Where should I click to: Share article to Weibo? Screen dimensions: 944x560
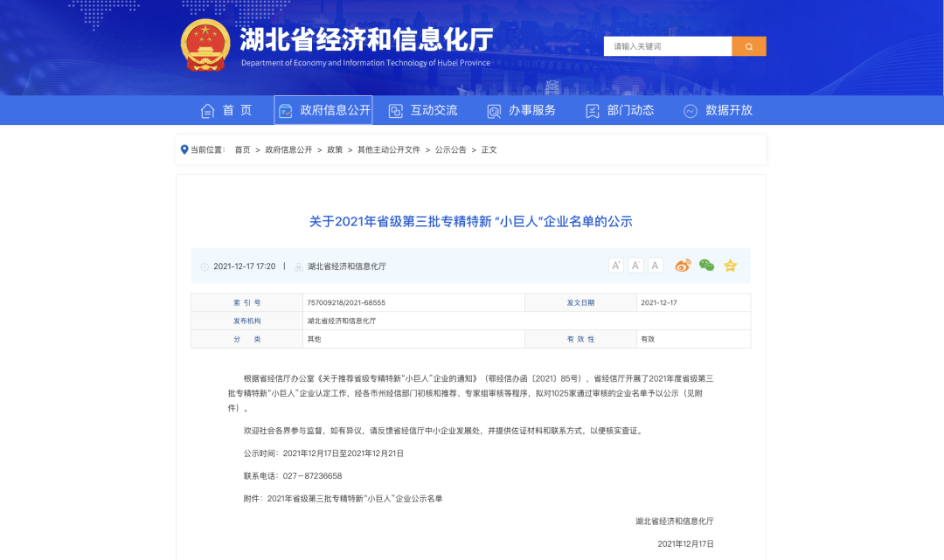coord(683,266)
